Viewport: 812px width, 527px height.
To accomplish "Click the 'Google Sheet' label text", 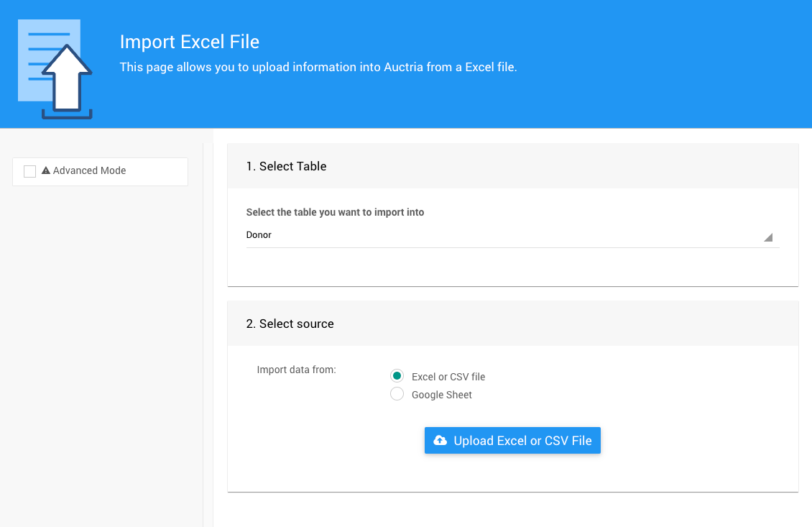I will point(441,395).
